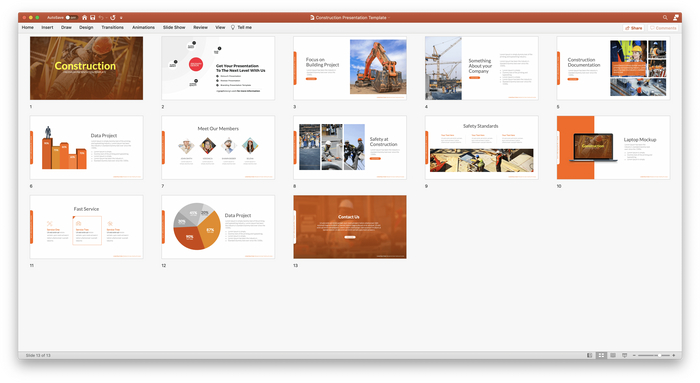Open the Customize Quick Access Toolbar dropdown
Image resolution: width=700 pixels, height=383 pixels.
point(121,17)
